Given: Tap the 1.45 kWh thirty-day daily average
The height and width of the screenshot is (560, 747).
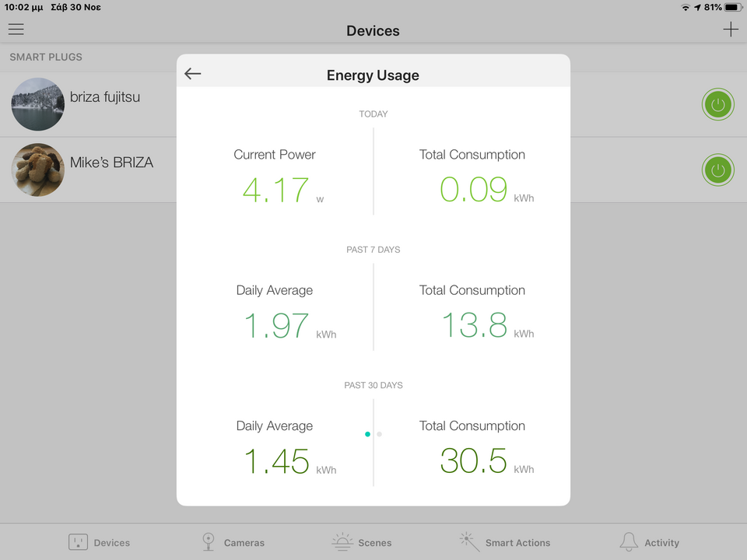Looking at the screenshot, I should [289, 461].
